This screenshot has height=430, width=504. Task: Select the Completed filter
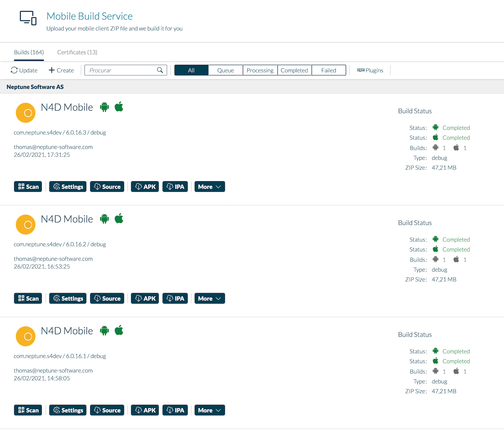pos(295,70)
